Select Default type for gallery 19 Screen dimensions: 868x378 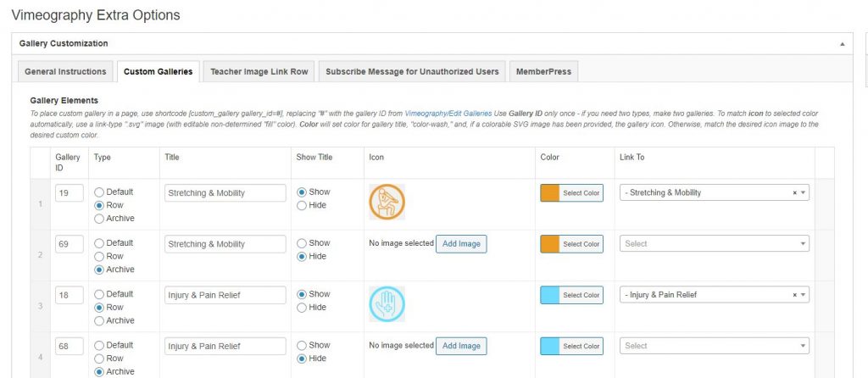coord(98,192)
